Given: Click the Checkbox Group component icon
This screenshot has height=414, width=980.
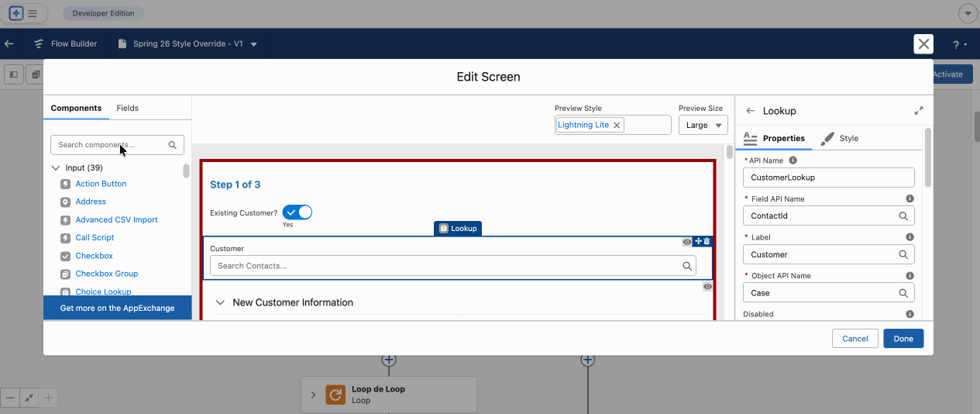Looking at the screenshot, I should point(65,274).
